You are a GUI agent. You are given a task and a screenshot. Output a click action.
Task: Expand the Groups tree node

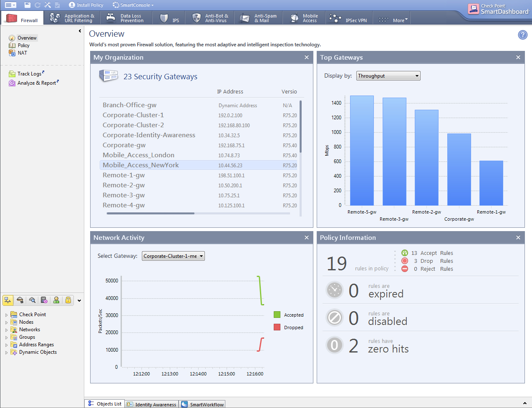click(x=6, y=337)
